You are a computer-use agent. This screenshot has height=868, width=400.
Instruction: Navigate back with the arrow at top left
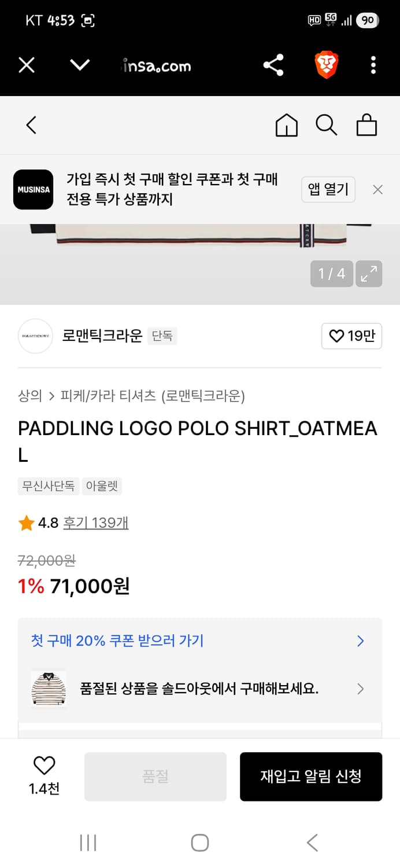[x=31, y=124]
